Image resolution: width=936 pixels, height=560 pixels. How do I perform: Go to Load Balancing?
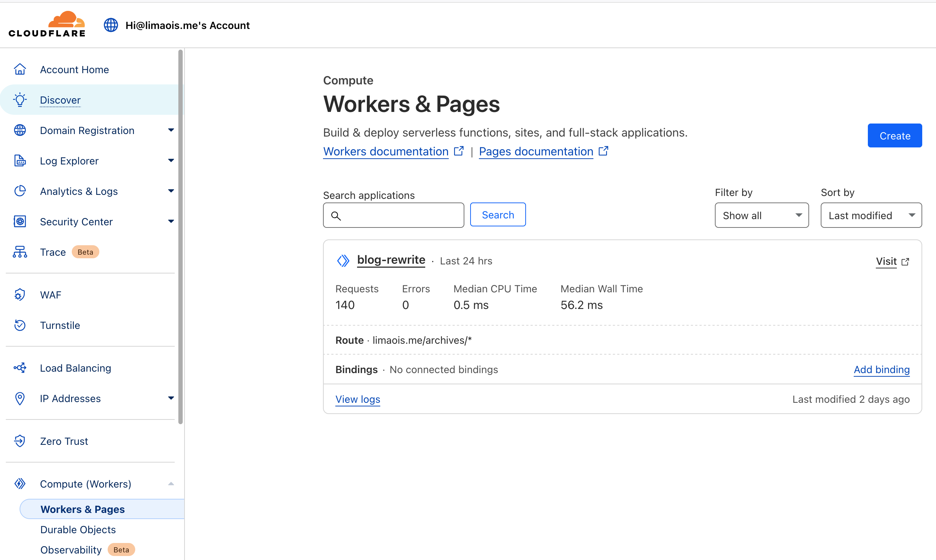click(x=75, y=368)
